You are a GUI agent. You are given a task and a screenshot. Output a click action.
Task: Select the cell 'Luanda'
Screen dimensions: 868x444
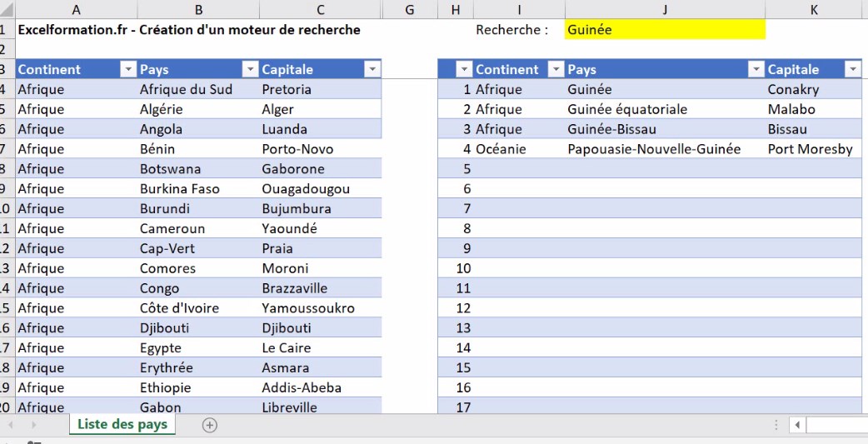coord(321,129)
